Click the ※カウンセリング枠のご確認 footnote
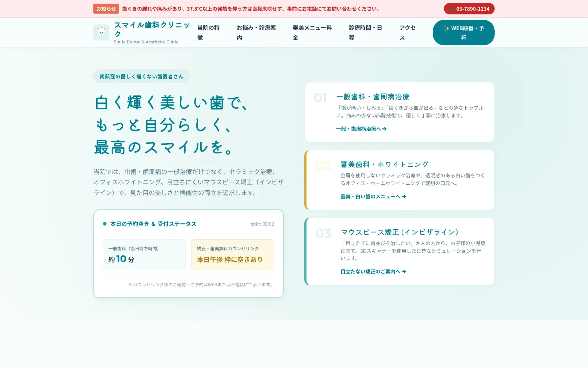The image size is (588, 368). coord(201,285)
